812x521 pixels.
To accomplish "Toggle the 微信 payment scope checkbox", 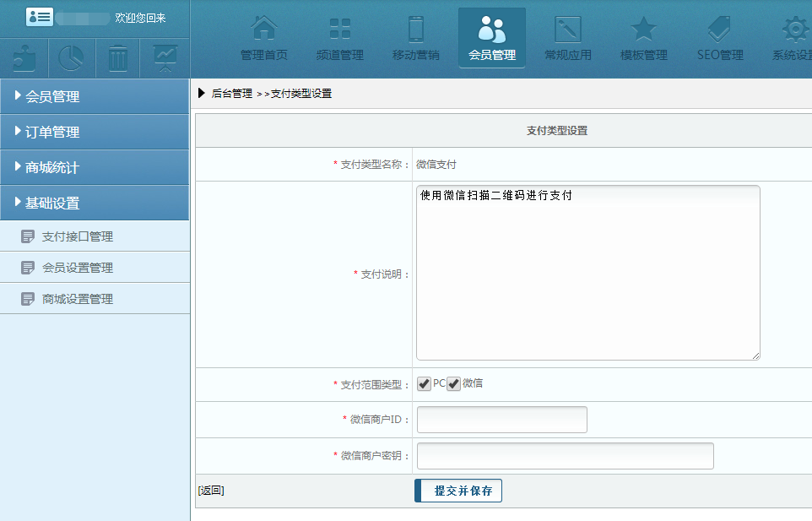I will 454,384.
